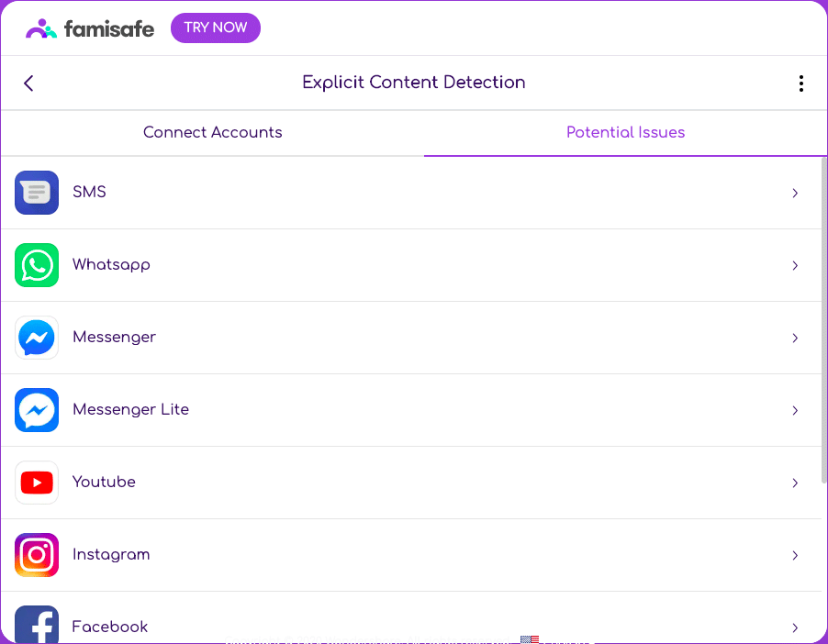The width and height of the screenshot is (828, 644).
Task: Click the Facebook app icon
Action: 37,625
